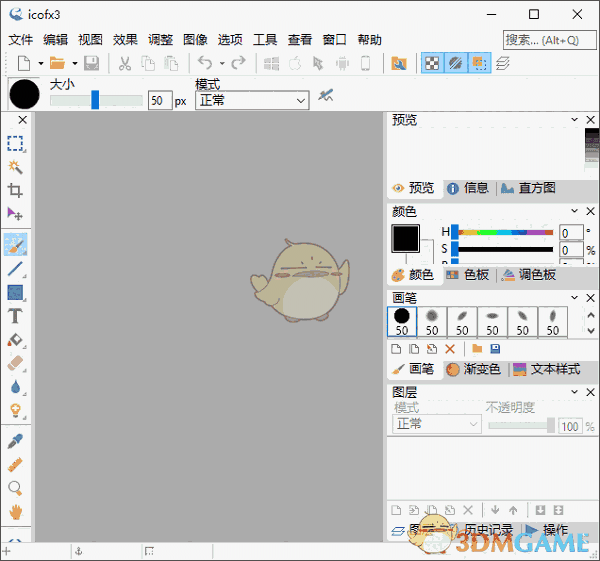The width and height of the screenshot is (600, 561).
Task: Switch to the 直方图 tab
Action: [528, 188]
